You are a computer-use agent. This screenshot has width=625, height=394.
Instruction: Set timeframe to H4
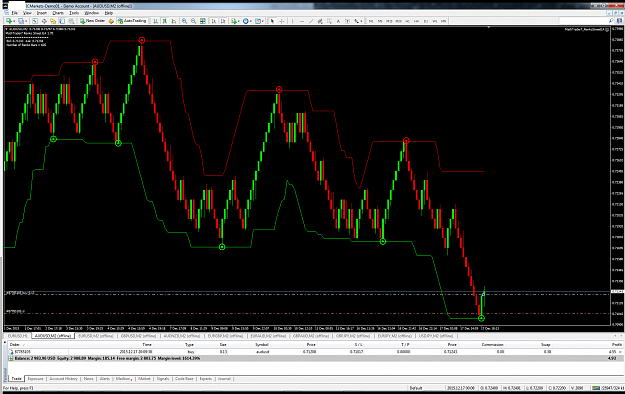tap(417, 21)
